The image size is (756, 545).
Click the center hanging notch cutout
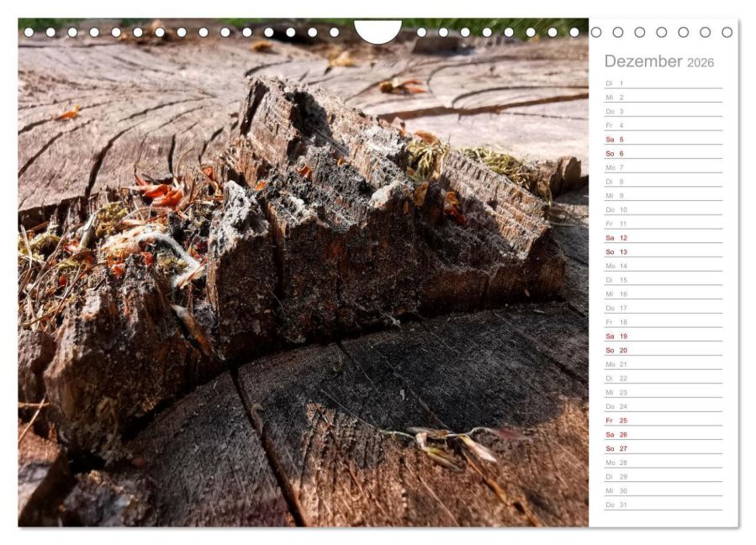[x=378, y=31]
